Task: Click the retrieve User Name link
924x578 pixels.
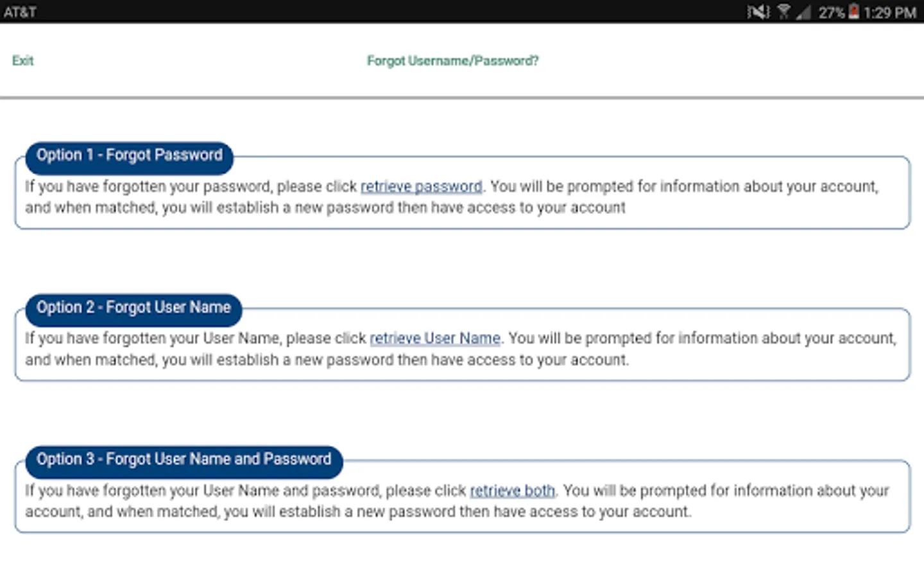Action: pos(434,338)
